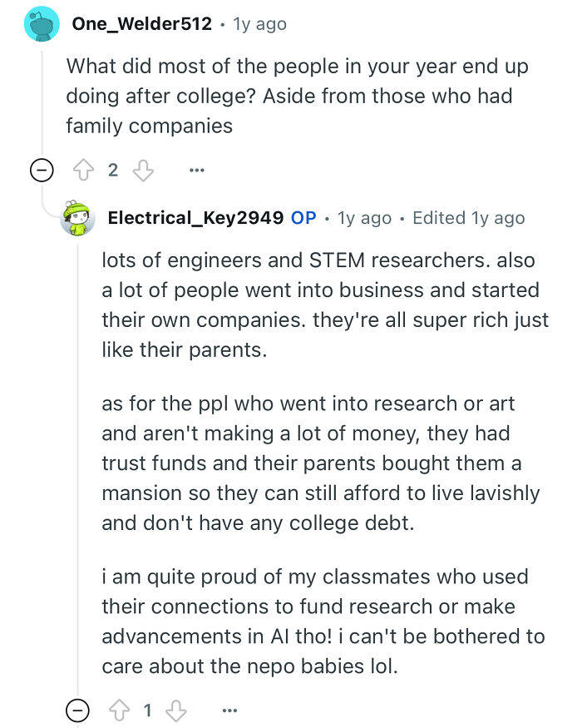This screenshot has width=582, height=728.
Task: Downvote Electrical_Key2949's reply
Action: click(176, 710)
